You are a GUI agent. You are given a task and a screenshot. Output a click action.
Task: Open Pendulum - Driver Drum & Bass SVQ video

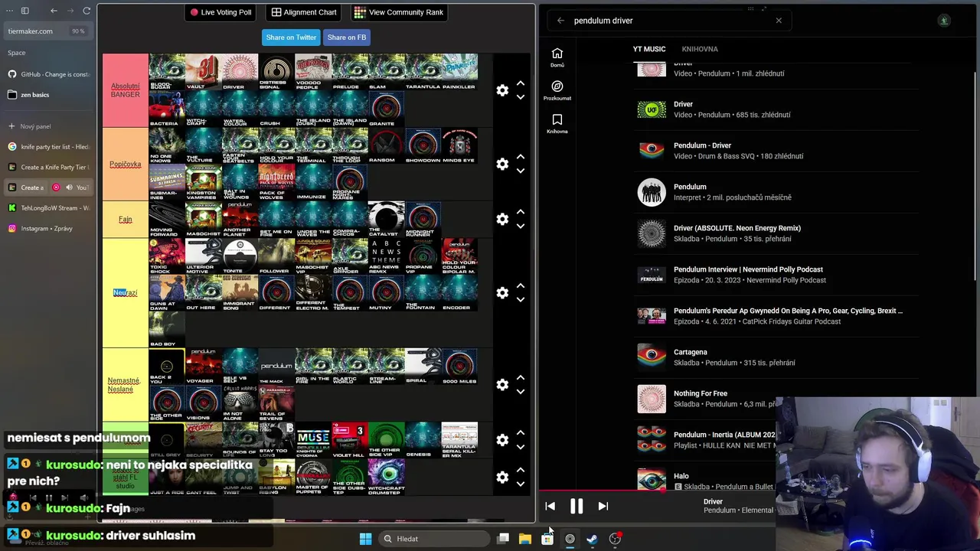point(775,151)
